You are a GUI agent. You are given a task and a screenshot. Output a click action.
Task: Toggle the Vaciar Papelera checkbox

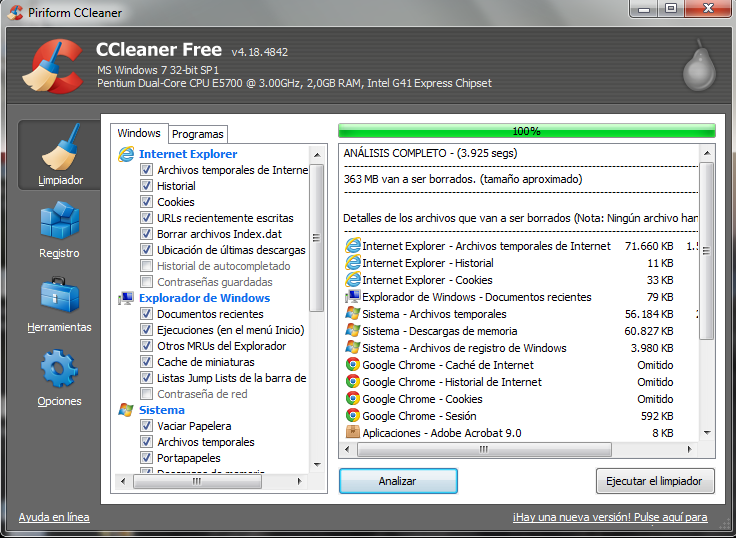tap(147, 426)
